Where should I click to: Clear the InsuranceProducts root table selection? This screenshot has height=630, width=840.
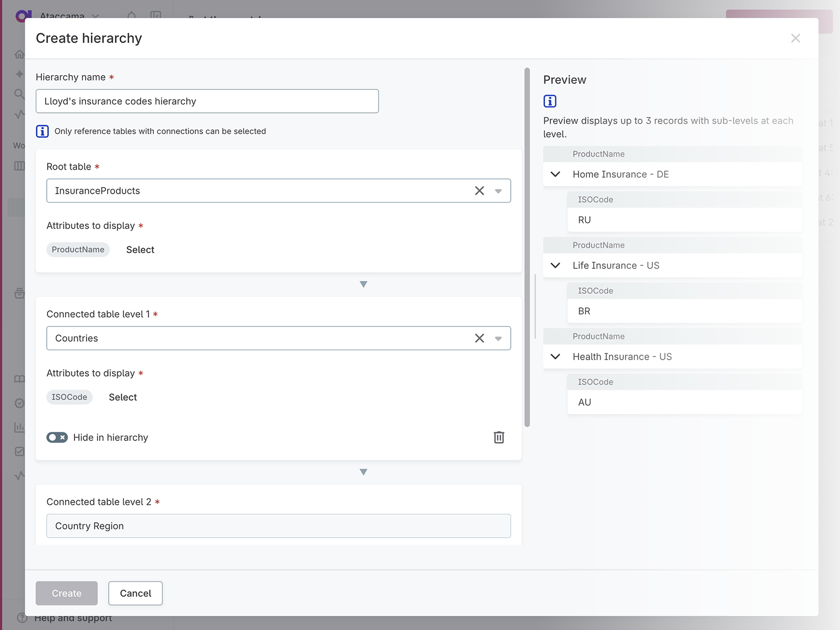[479, 191]
